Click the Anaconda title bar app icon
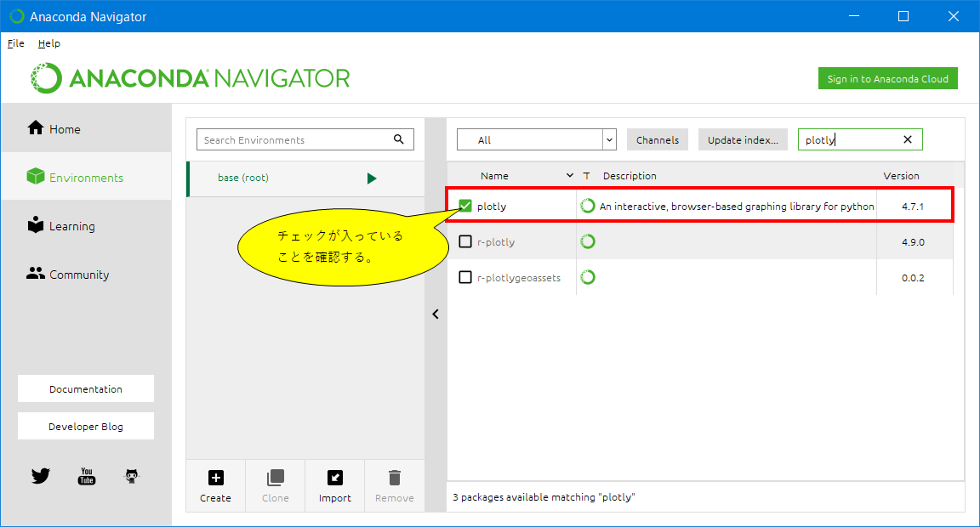The height and width of the screenshot is (527, 980). point(17,16)
